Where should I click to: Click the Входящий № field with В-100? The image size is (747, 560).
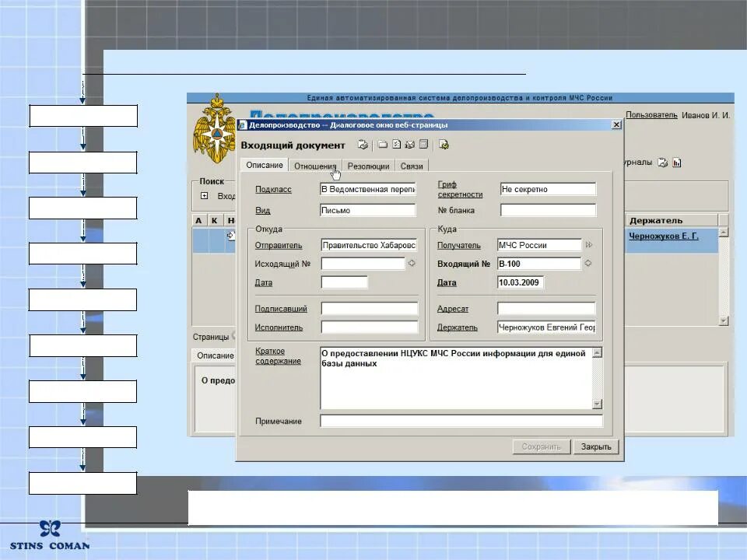click(x=539, y=264)
